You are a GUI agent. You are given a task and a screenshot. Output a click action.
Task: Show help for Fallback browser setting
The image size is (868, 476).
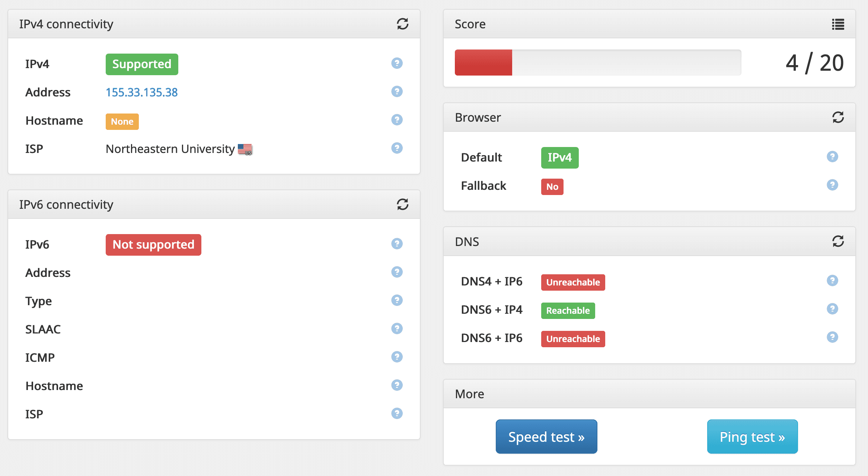coord(832,185)
